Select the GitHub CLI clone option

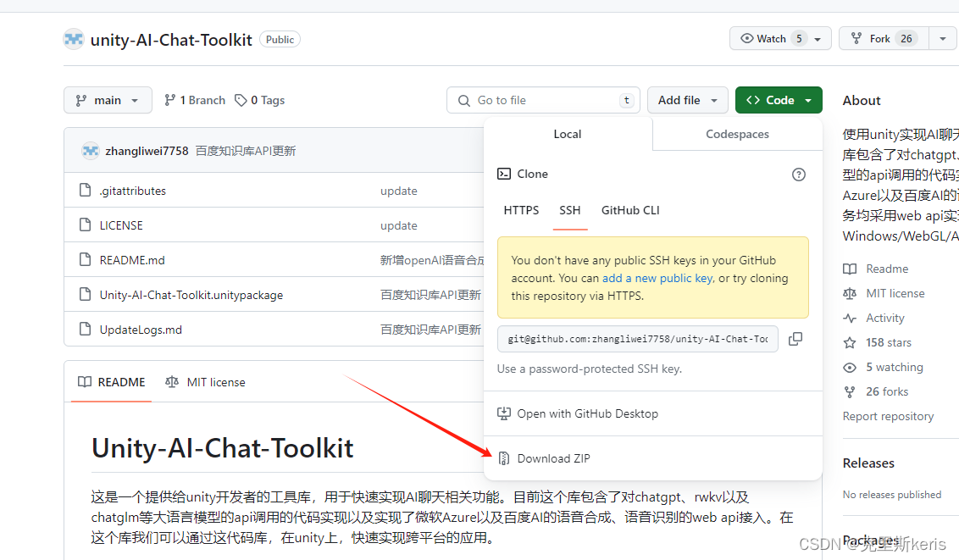(630, 210)
